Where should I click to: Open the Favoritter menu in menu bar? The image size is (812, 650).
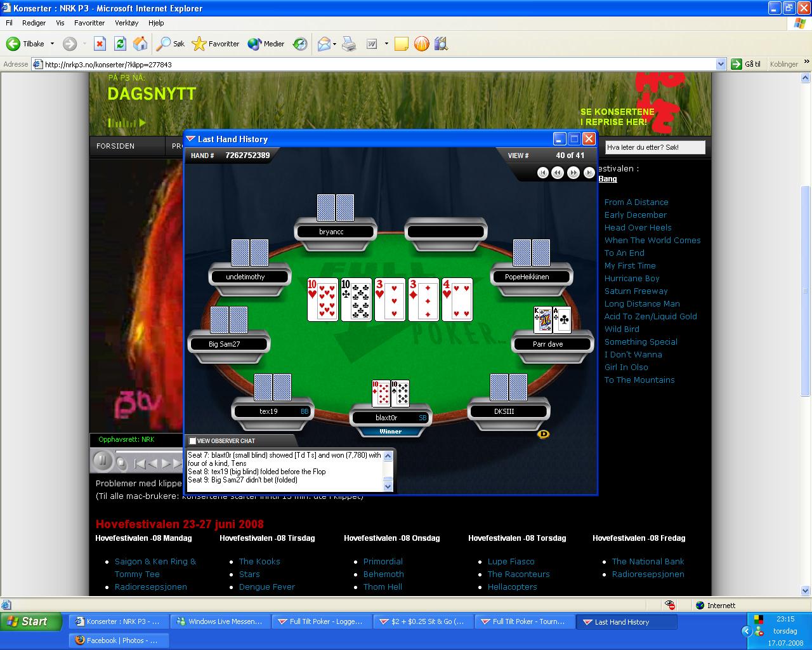[89, 23]
